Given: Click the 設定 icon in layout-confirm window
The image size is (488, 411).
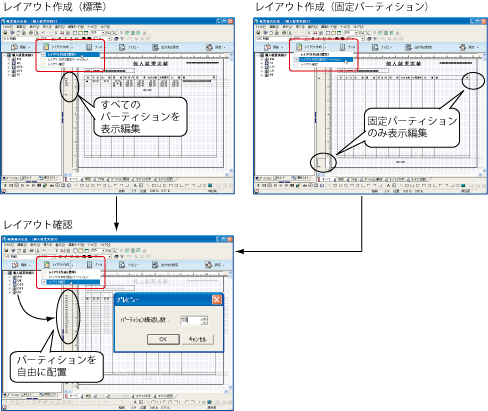Looking at the screenshot, I should coord(208,265).
